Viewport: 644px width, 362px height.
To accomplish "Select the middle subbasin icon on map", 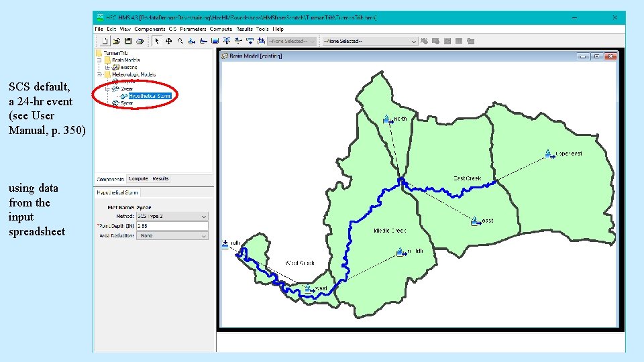I will point(401,252).
